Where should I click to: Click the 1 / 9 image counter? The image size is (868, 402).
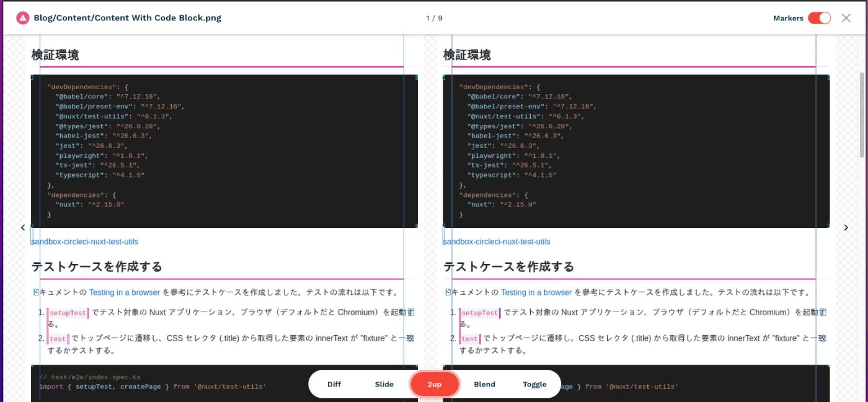pos(434,18)
